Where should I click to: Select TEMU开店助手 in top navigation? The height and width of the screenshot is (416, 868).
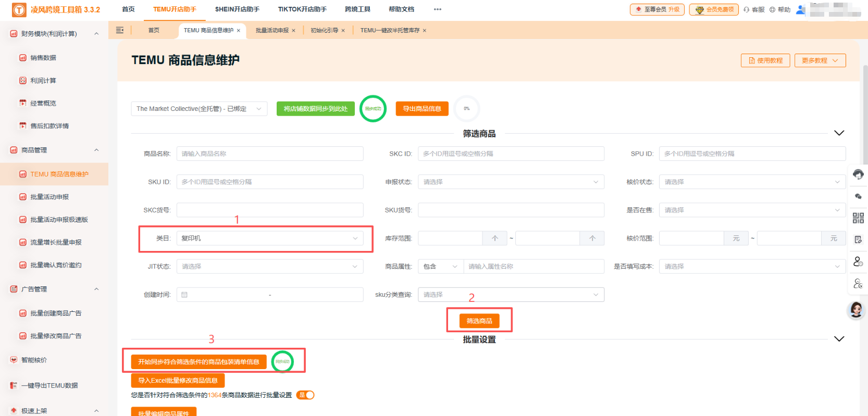coord(175,9)
